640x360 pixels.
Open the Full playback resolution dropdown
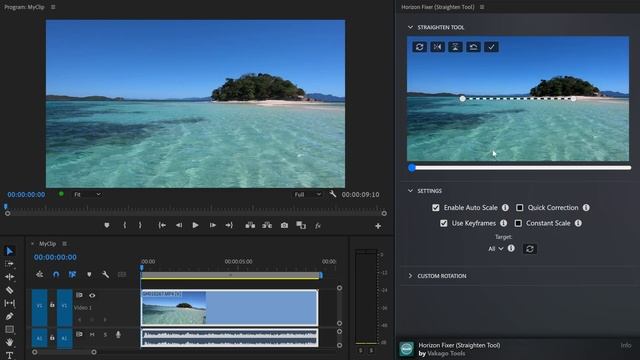[x=307, y=194]
